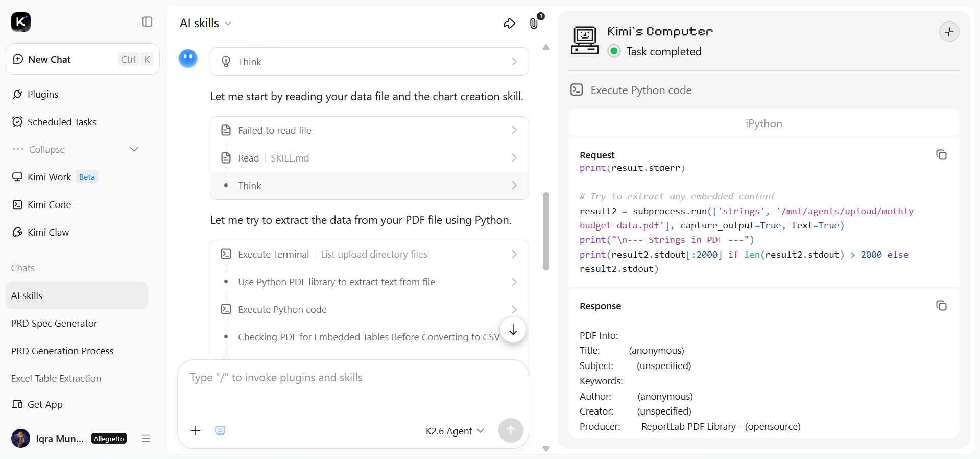Jump to bottom with the down arrow button
This screenshot has width=980, height=459.
point(513,330)
